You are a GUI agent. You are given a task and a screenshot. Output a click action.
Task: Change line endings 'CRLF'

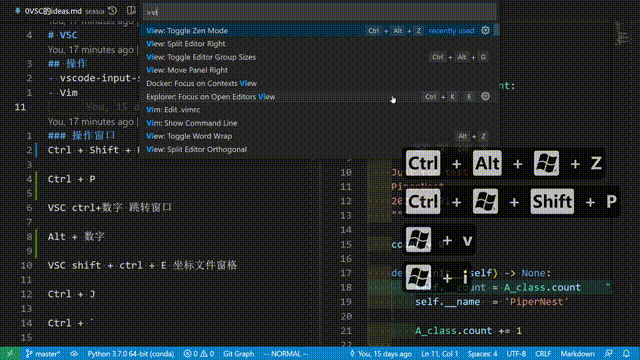[x=543, y=353]
